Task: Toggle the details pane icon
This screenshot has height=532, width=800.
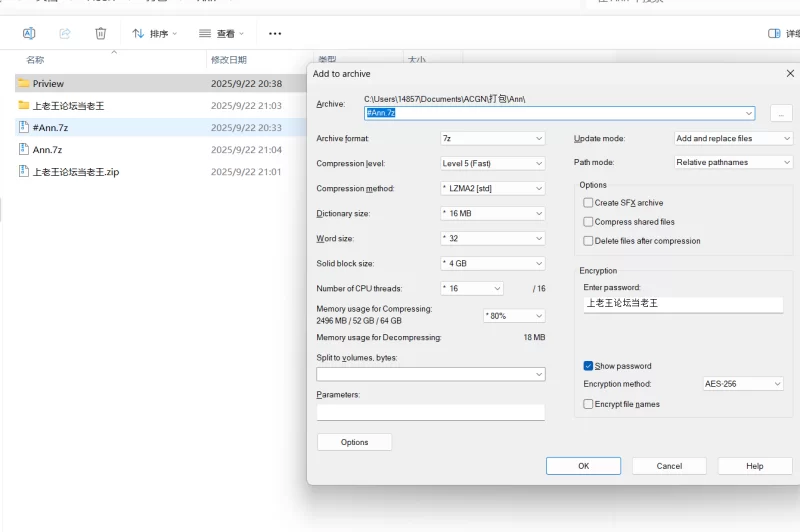Action: pyautogui.click(x=774, y=33)
